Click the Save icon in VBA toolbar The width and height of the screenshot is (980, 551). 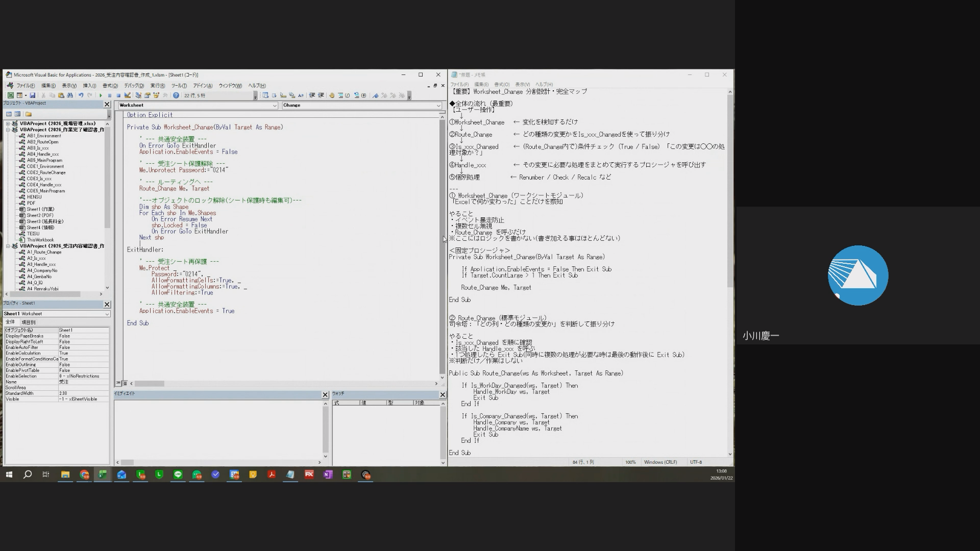(x=32, y=95)
